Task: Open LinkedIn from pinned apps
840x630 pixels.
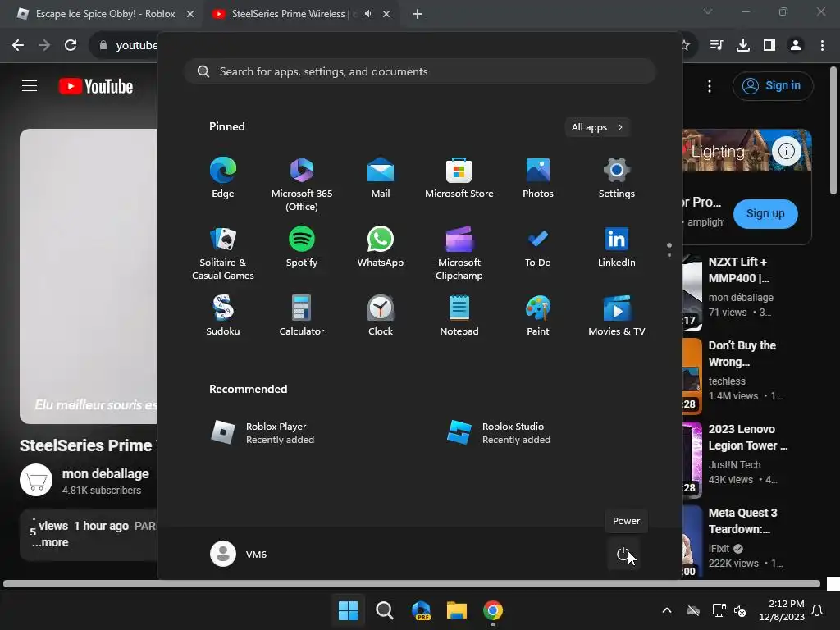Action: (x=617, y=247)
